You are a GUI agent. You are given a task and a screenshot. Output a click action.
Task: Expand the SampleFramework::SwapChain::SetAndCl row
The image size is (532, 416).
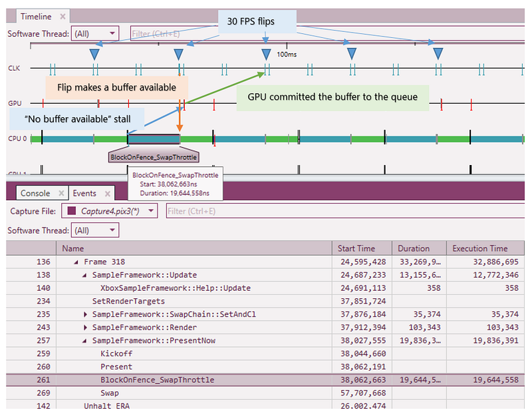tap(85, 314)
